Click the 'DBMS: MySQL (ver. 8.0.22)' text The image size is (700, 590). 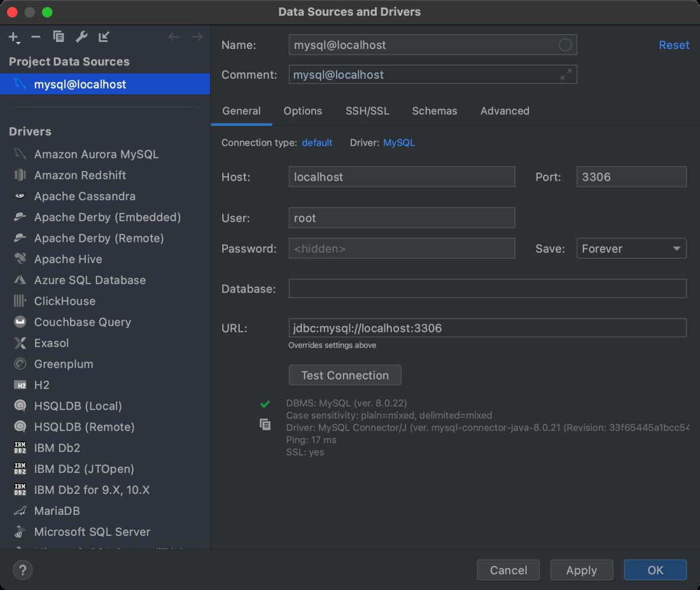click(x=346, y=403)
